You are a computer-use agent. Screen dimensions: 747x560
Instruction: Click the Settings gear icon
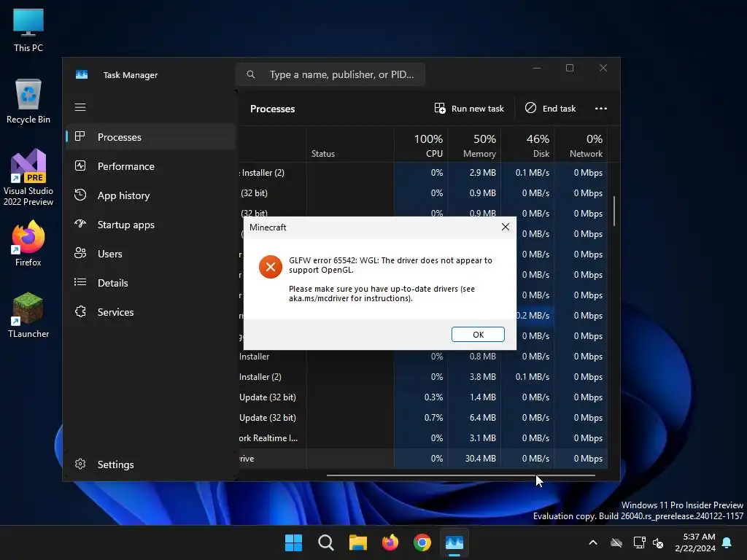[80, 464]
